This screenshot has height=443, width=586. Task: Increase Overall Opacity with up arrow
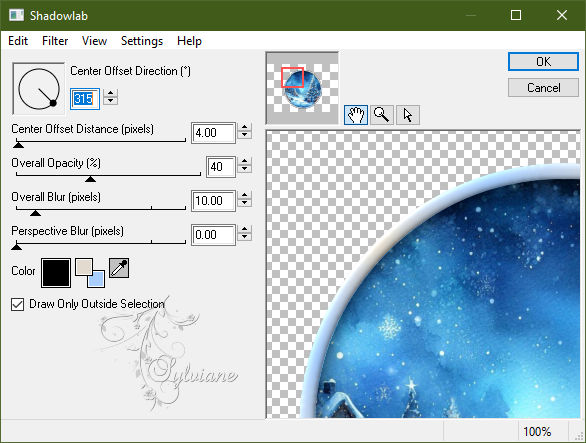point(244,161)
